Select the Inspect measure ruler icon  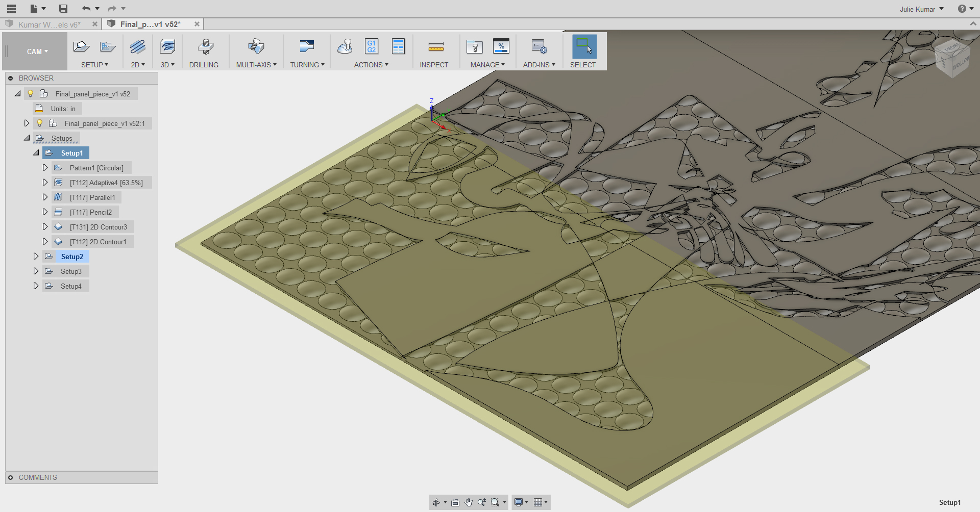click(436, 47)
